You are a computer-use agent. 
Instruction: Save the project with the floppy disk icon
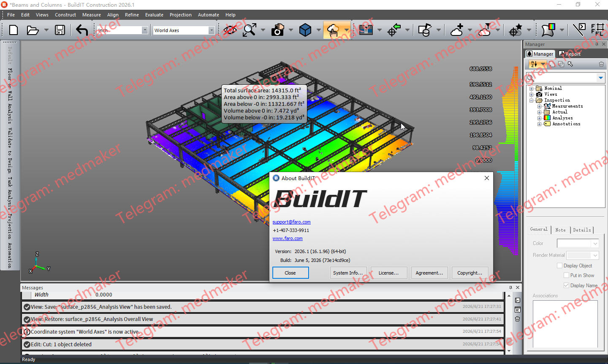point(60,30)
